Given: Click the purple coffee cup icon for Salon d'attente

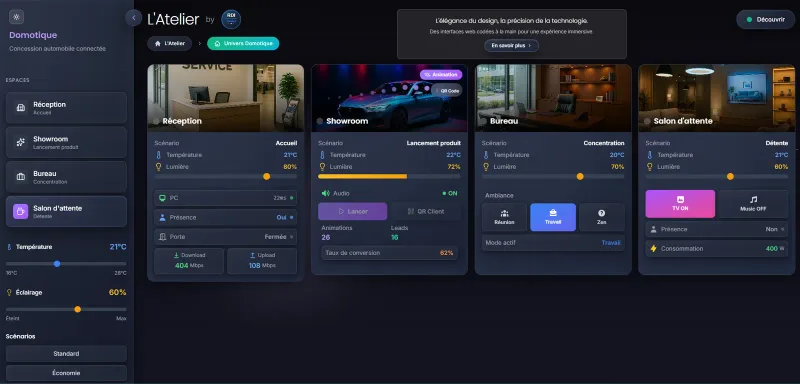Looking at the screenshot, I should [20, 211].
